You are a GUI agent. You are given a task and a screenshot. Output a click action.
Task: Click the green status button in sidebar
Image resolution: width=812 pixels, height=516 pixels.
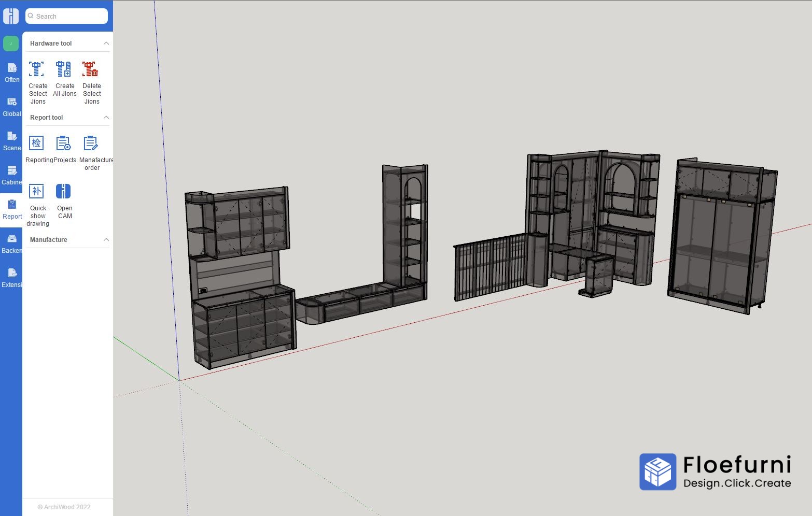(x=11, y=44)
